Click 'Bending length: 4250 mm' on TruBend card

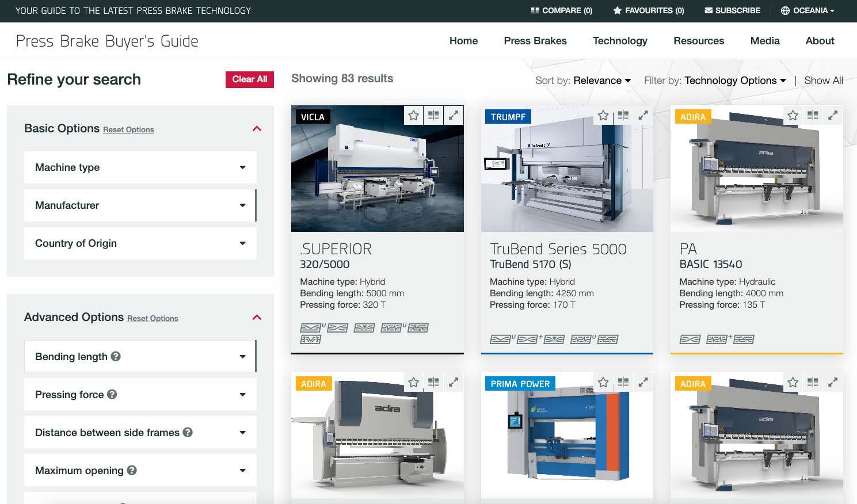point(542,293)
